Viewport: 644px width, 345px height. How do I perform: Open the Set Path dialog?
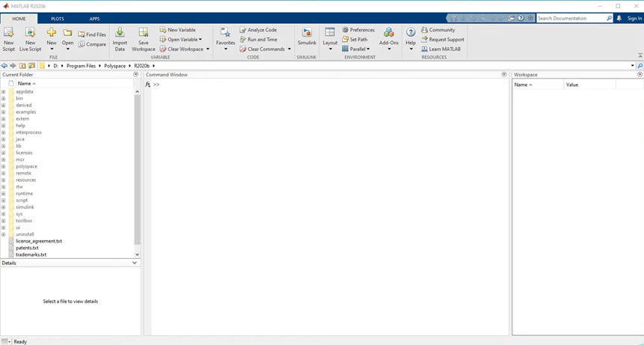(355, 40)
